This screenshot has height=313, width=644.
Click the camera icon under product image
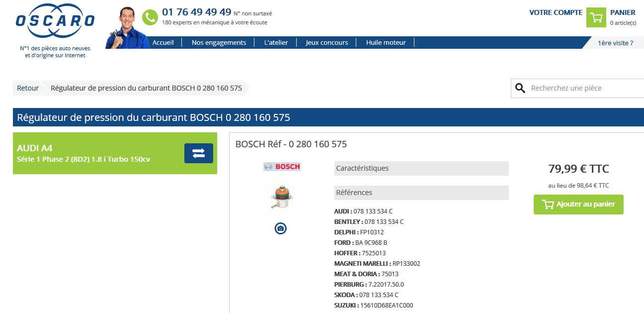pyautogui.click(x=281, y=228)
